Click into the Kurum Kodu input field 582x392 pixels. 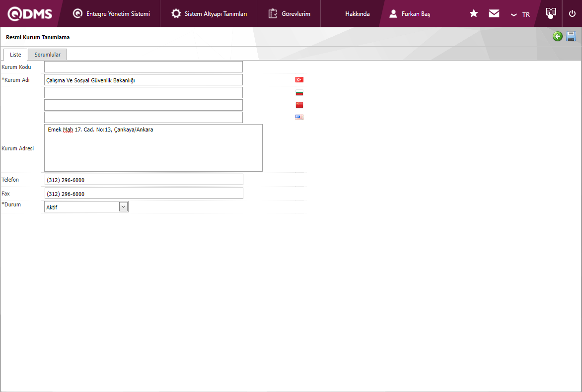[144, 67]
